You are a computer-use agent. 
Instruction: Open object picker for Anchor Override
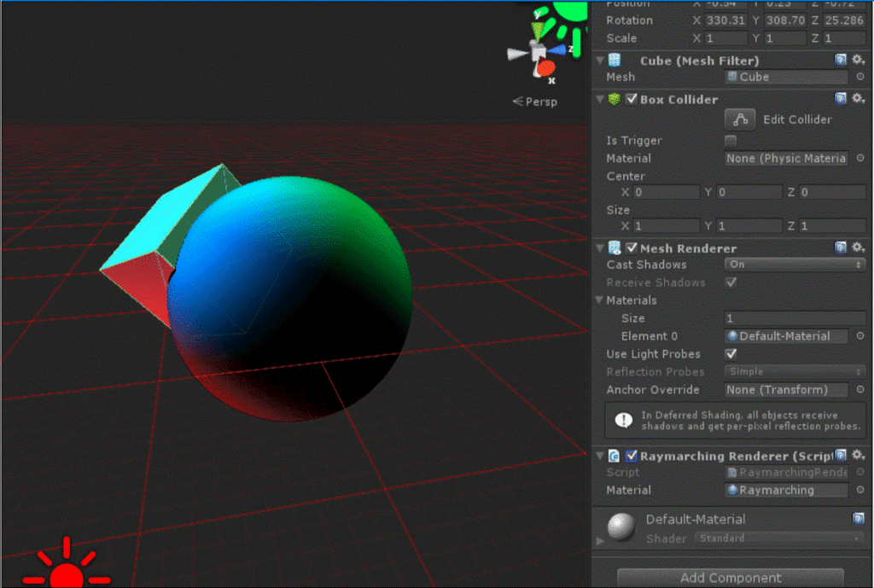[x=860, y=390]
